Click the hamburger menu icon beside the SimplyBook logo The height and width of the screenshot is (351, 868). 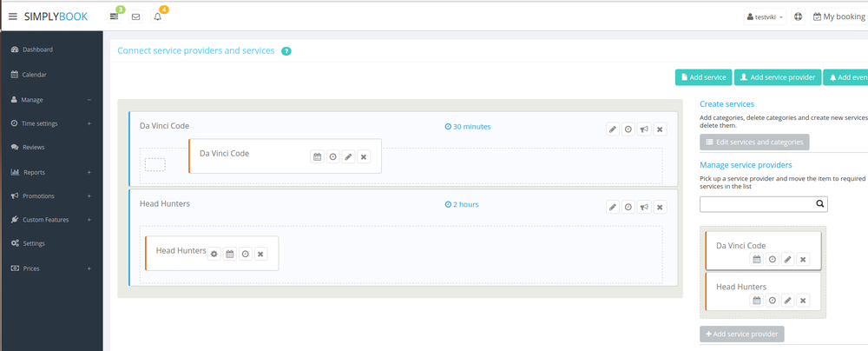coord(13,17)
